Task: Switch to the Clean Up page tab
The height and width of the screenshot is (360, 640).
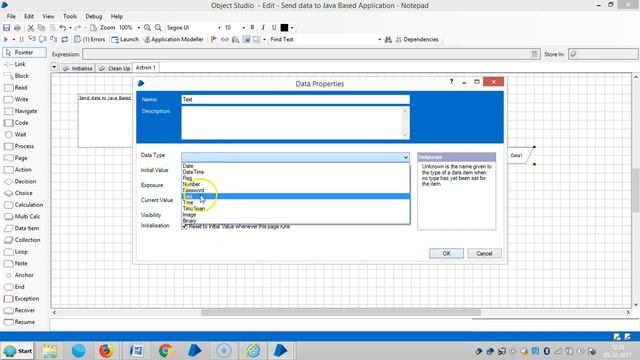Action: (114, 68)
